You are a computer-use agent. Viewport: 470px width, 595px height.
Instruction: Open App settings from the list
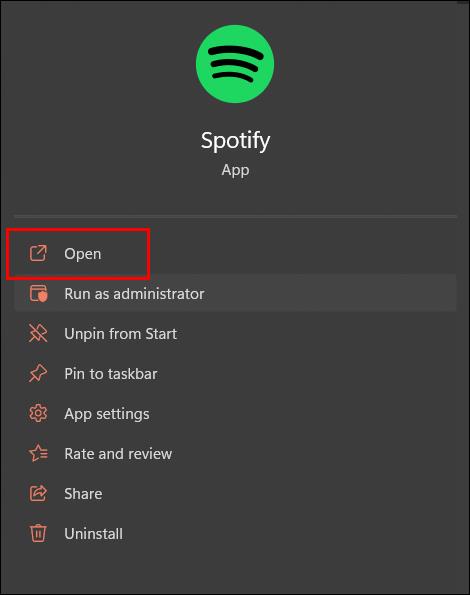point(235,414)
